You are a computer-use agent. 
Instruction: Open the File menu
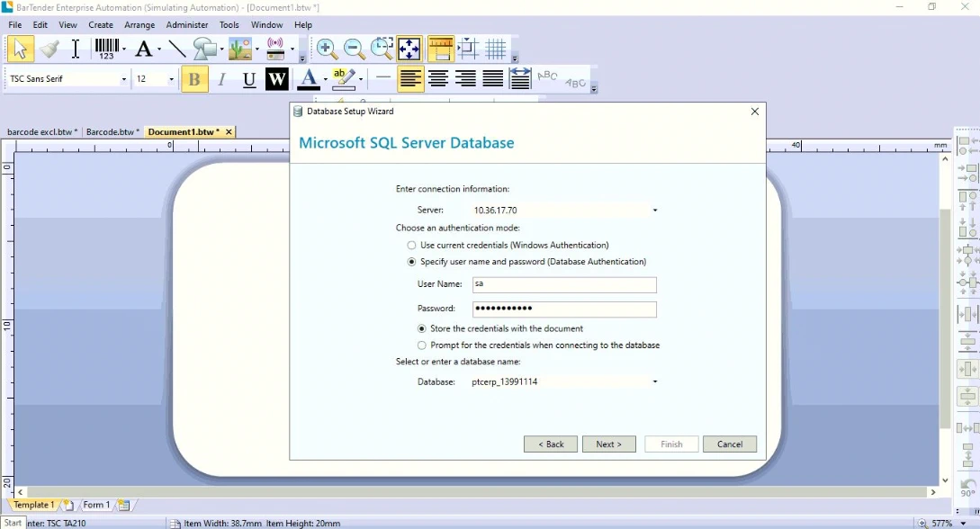tap(15, 25)
